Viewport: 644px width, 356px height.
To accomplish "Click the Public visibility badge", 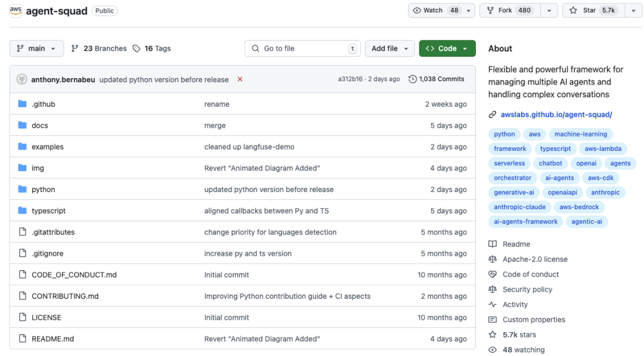I will (104, 11).
